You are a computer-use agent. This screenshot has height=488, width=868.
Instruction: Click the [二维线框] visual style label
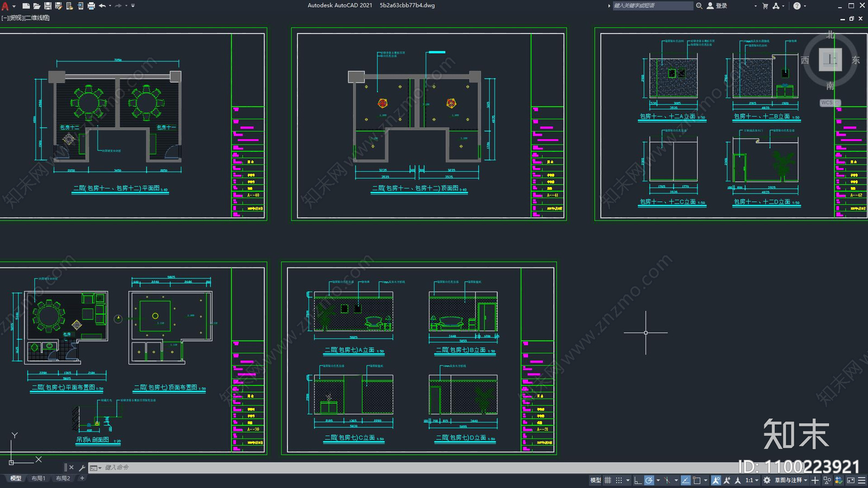[x=37, y=18]
